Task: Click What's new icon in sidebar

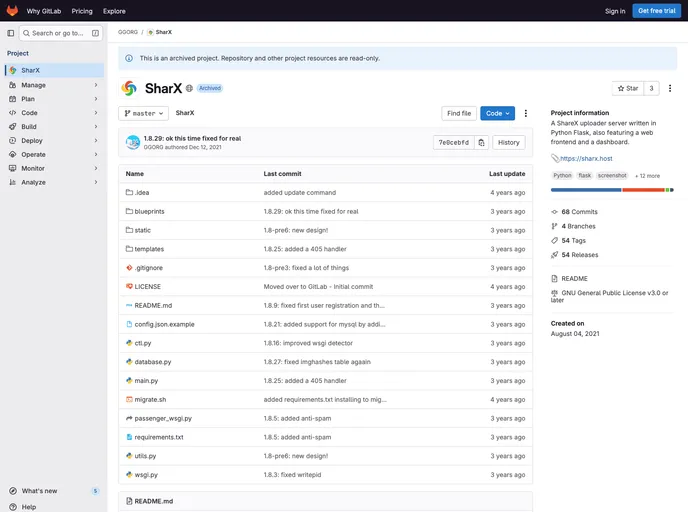Action: (x=13, y=491)
